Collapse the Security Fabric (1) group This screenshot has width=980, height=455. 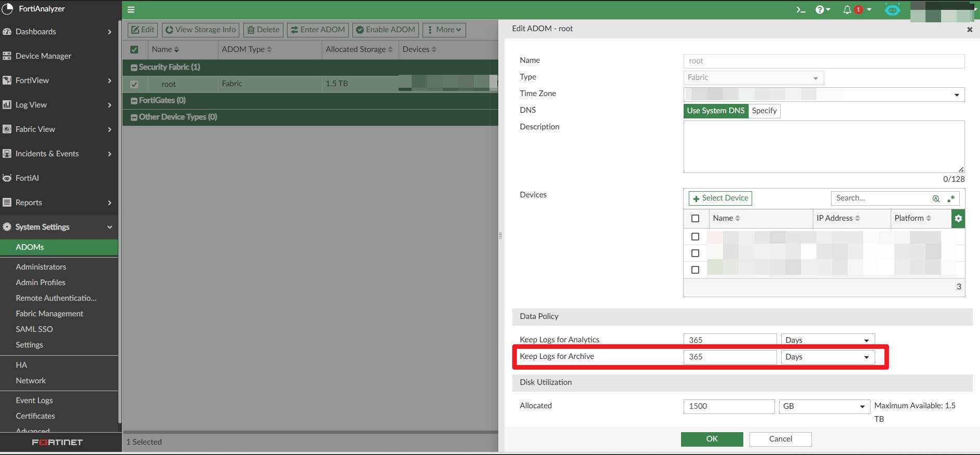134,68
